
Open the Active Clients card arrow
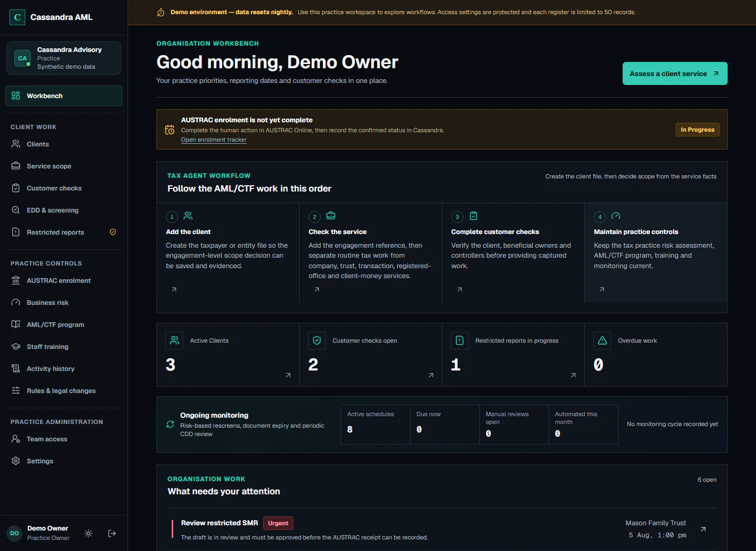(288, 375)
